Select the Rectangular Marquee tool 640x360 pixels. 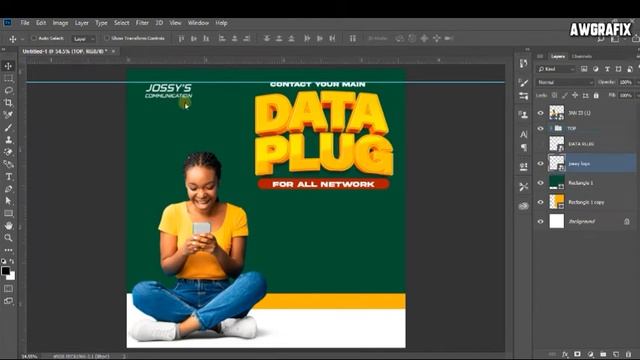pyautogui.click(x=8, y=78)
